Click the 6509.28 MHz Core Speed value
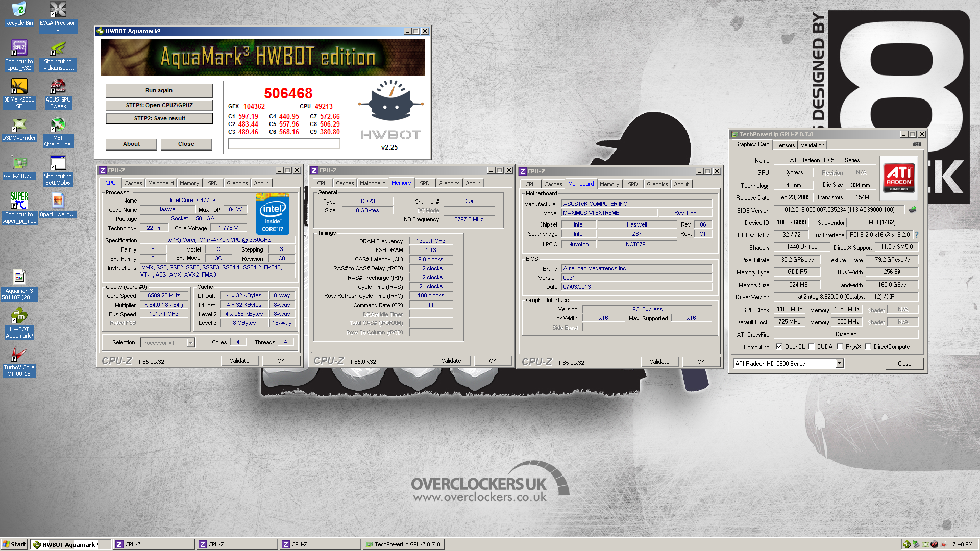Viewport: 980px width, 551px height. coord(164,296)
